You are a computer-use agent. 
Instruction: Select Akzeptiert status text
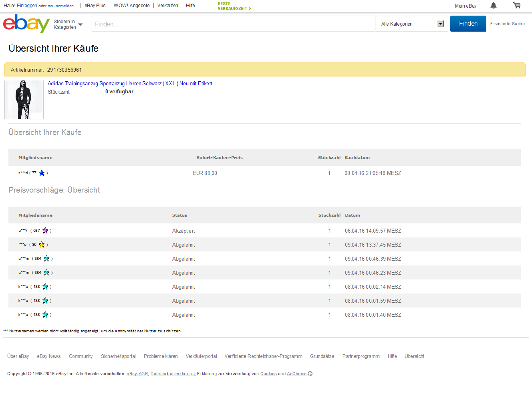(x=183, y=231)
